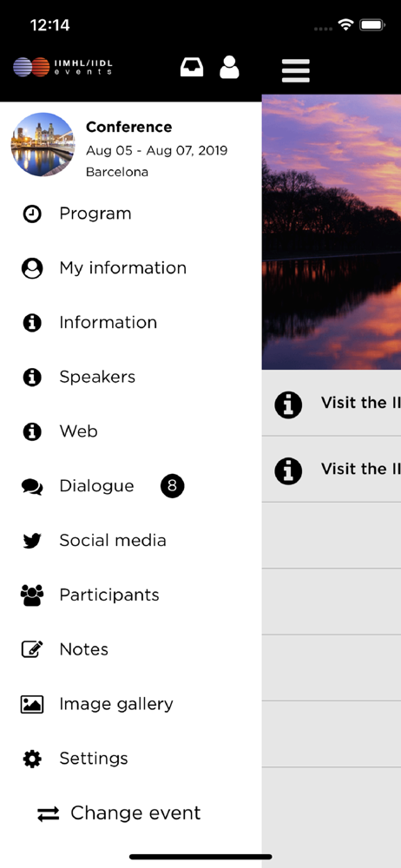Open the Information menu entry

[x=131, y=323]
